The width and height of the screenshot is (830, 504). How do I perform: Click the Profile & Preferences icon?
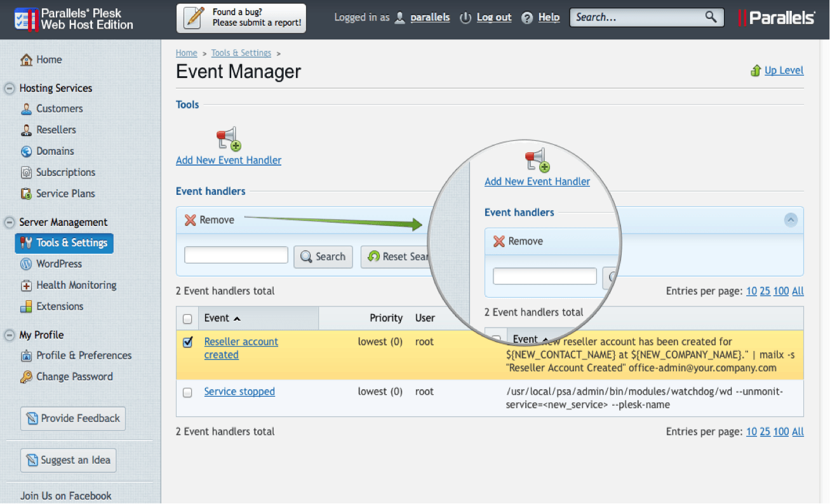click(26, 355)
